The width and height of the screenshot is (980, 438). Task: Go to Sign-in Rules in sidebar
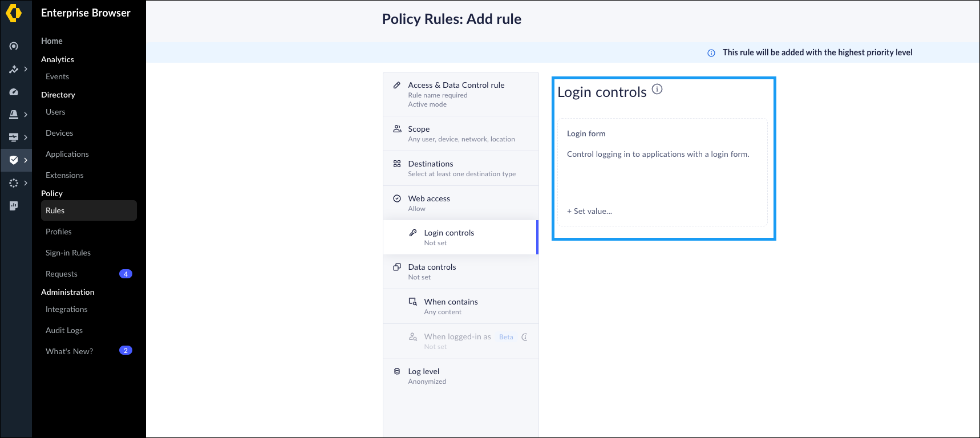pos(68,253)
